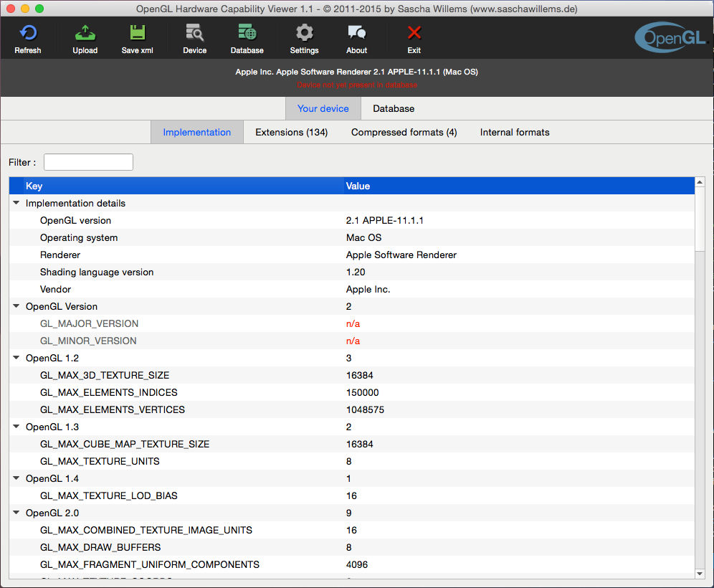Viewport: 714px width, 588px height.
Task: Switch to the Your device tab
Action: (x=323, y=108)
